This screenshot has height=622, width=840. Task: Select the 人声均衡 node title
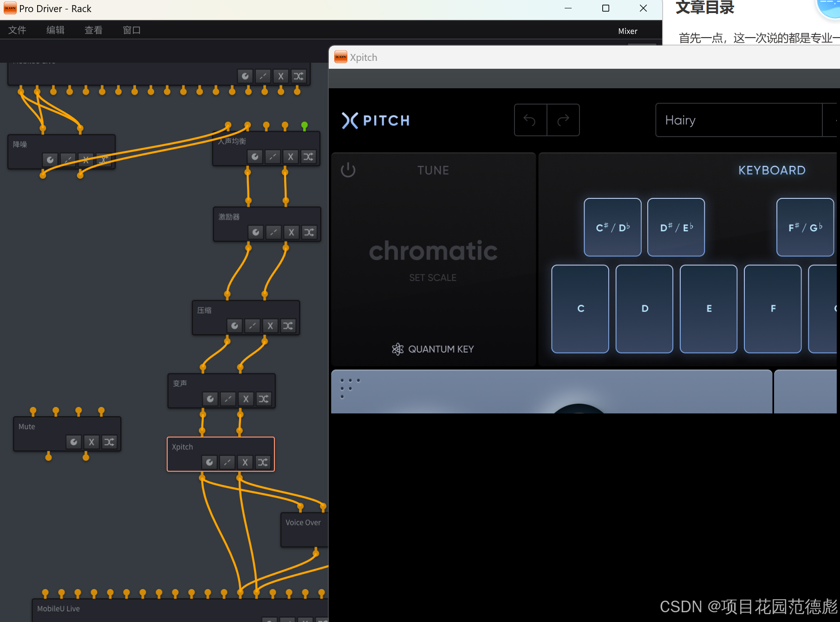coord(232,141)
